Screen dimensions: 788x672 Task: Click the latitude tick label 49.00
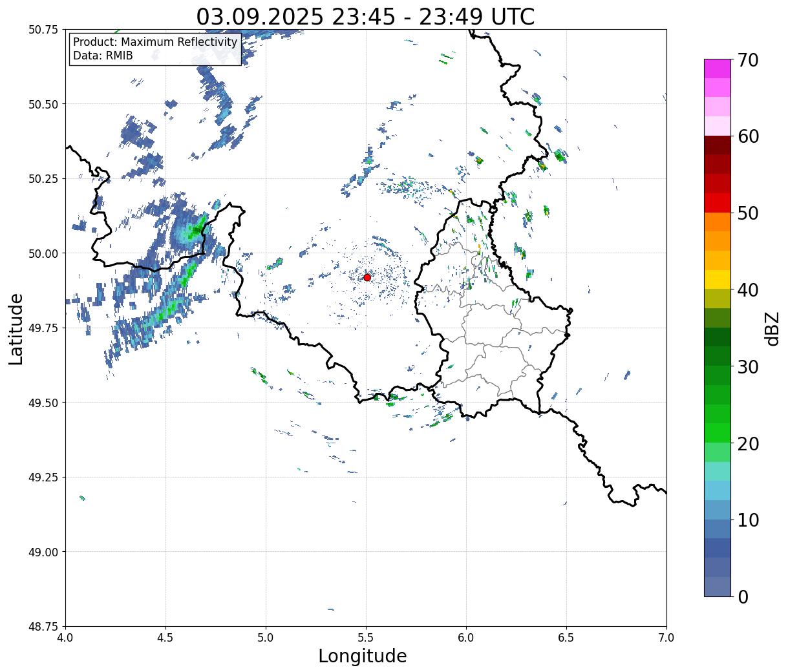pos(43,552)
